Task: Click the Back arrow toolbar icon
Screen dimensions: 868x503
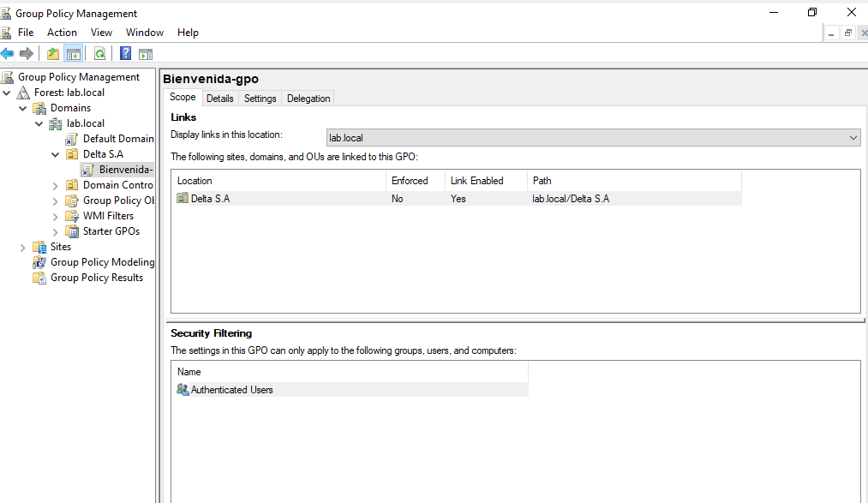Action: coord(8,54)
